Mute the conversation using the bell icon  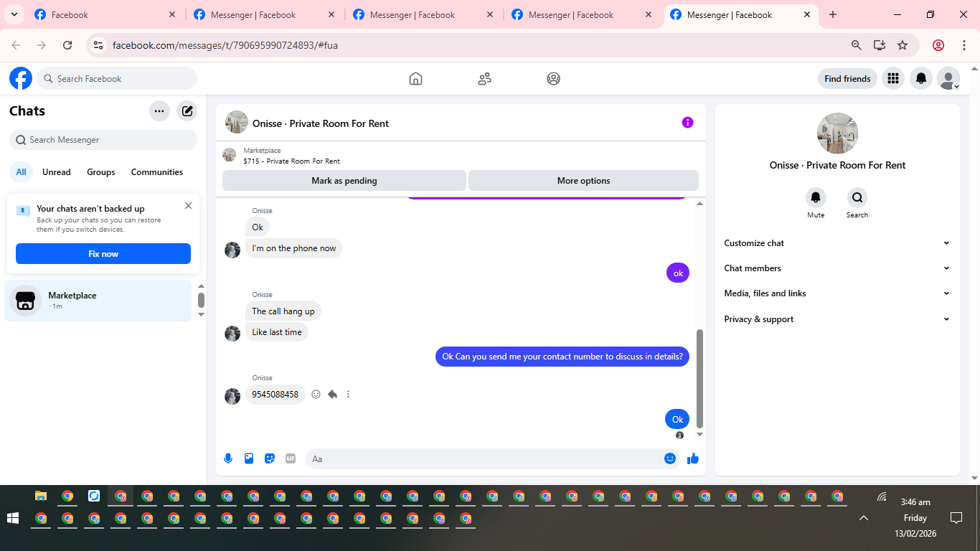pos(816,197)
